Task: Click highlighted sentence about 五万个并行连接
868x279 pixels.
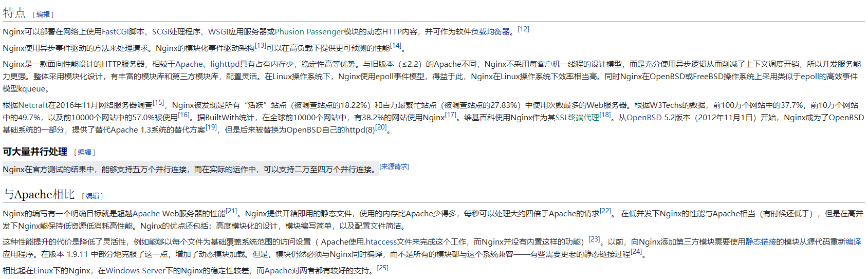Action: (191, 170)
